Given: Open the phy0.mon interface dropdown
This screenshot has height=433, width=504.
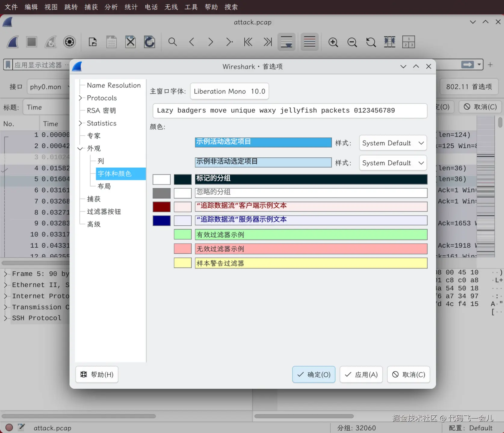Looking at the screenshot, I should click(49, 87).
